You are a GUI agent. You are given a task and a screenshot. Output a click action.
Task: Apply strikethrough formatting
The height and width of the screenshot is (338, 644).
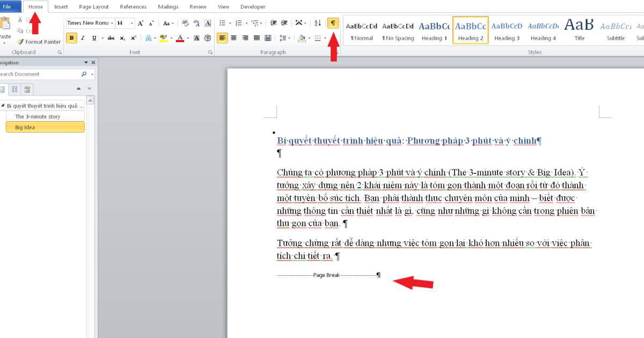111,38
